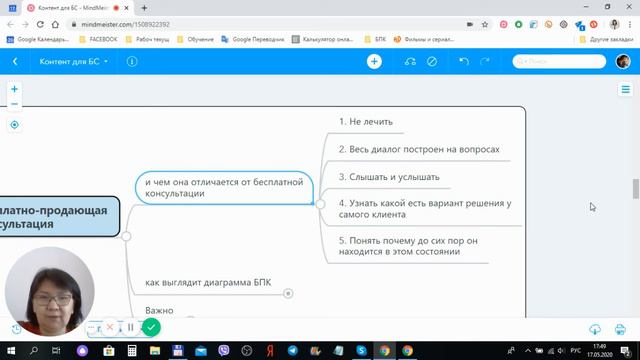Open the Калькулятор онла... bookmark

coord(323,39)
